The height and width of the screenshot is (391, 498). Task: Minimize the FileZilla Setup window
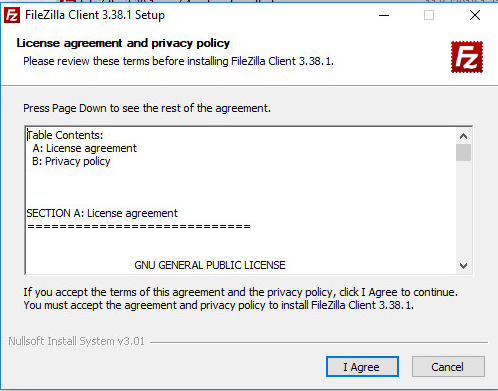(x=384, y=15)
